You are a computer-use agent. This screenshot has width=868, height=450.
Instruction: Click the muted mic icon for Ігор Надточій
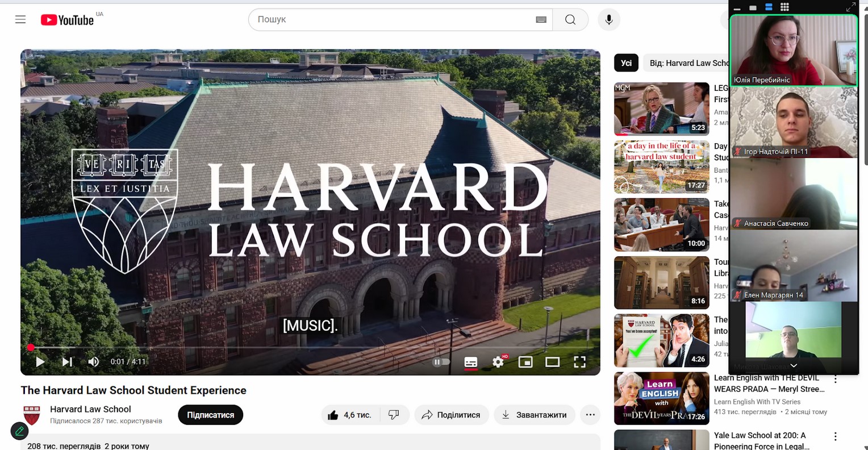pyautogui.click(x=738, y=152)
